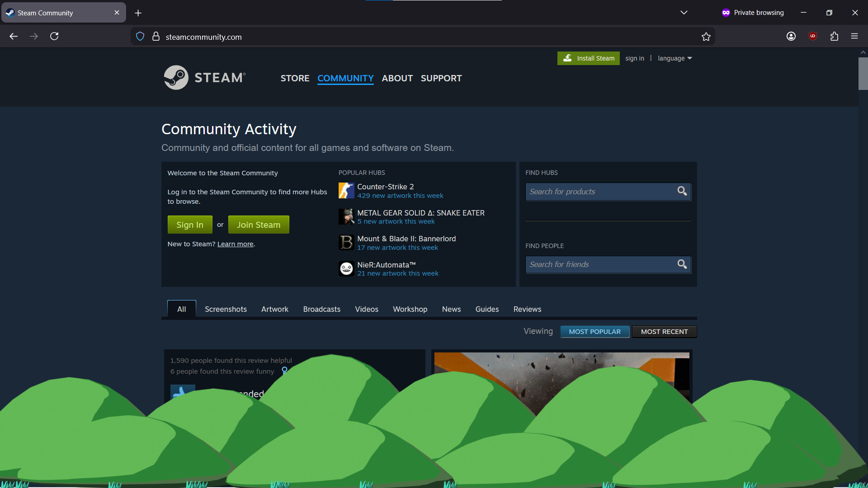Image resolution: width=868 pixels, height=488 pixels.
Task: Select the MOST POPULAR viewing option
Action: (x=594, y=331)
